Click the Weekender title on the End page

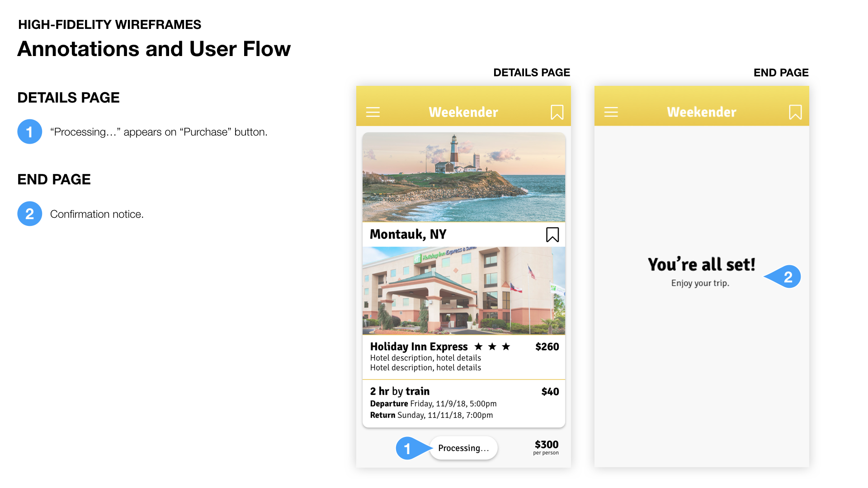[701, 112]
